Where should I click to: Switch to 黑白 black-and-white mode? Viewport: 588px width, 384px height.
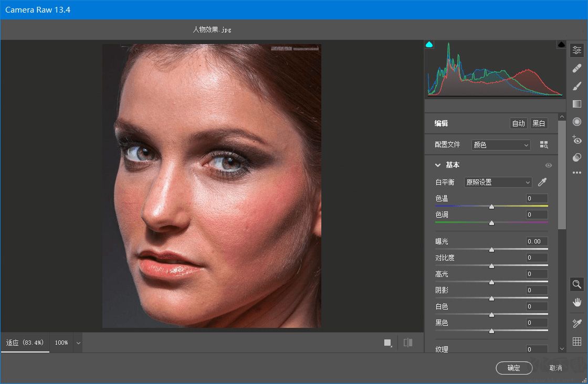tap(539, 123)
